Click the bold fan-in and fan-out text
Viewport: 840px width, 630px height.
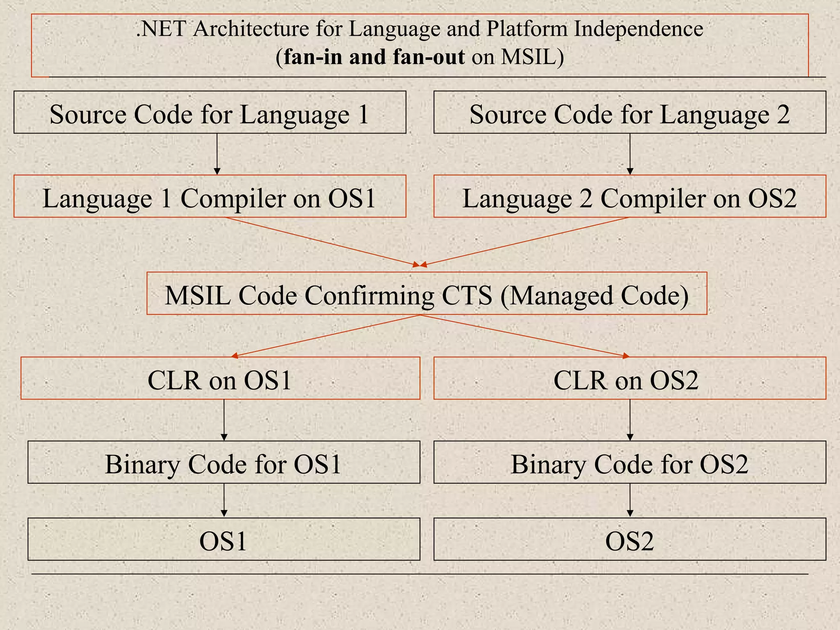(374, 57)
